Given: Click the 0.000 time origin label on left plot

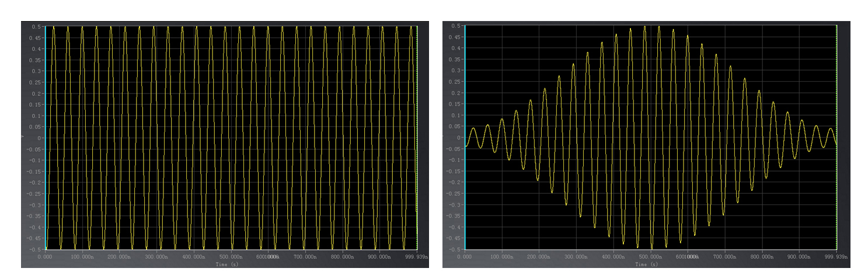Looking at the screenshot, I should [45, 256].
